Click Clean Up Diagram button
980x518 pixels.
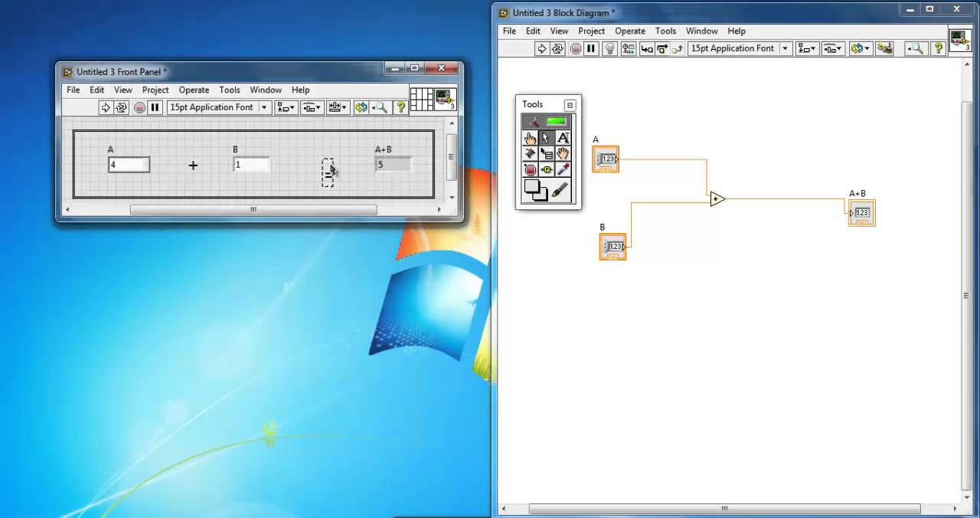click(884, 48)
